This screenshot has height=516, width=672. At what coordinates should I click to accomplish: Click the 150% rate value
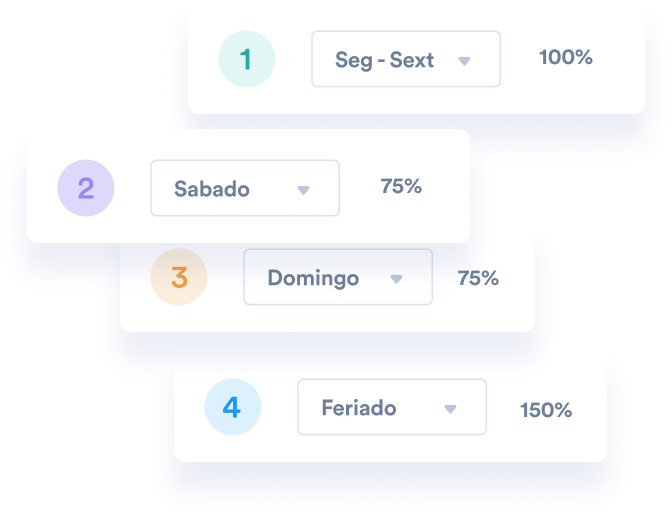click(545, 410)
